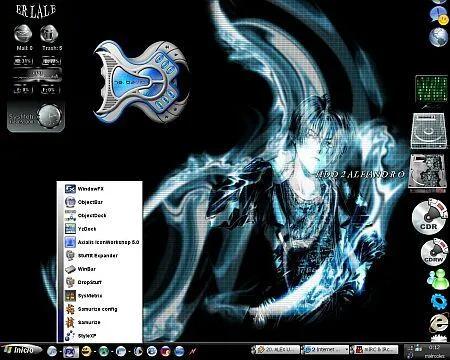
Task: Open the globe network dock icon
Action: [438, 37]
